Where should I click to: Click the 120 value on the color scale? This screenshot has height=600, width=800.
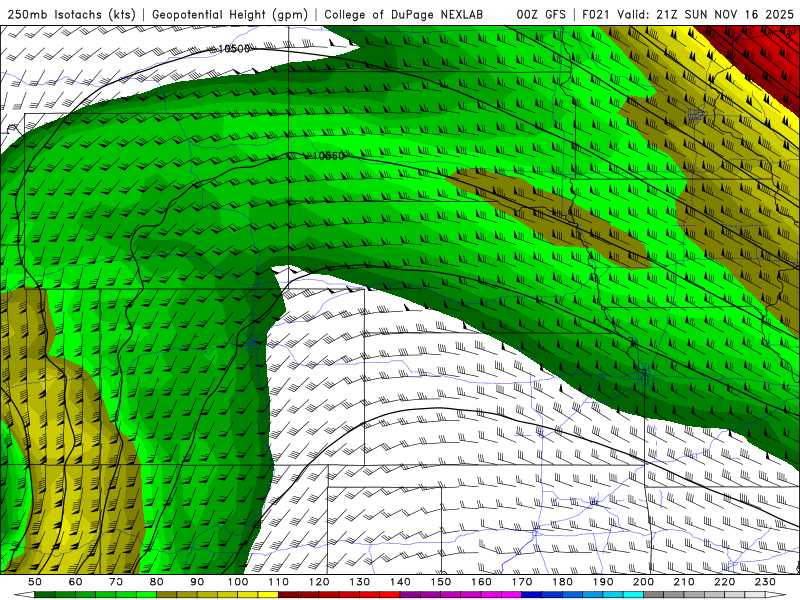pyautogui.click(x=319, y=582)
